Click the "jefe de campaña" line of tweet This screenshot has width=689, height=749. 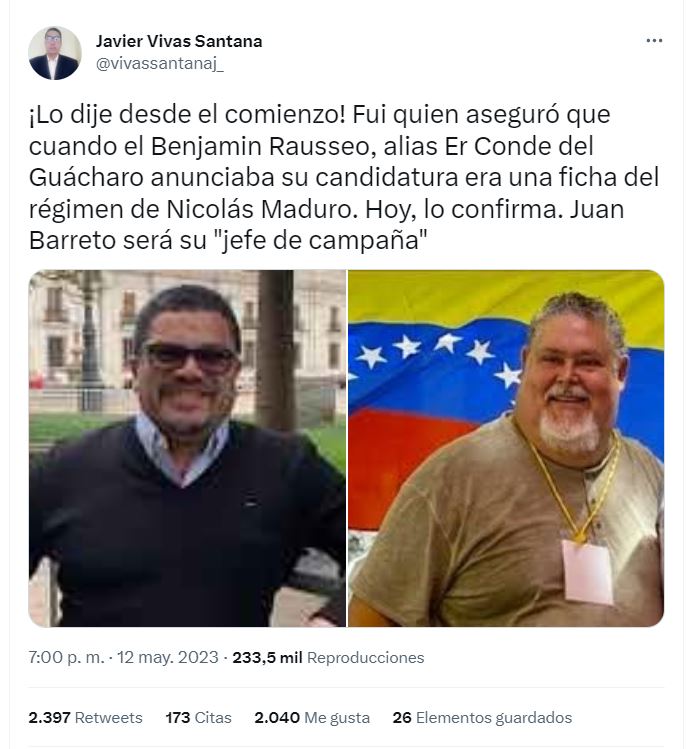(228, 240)
